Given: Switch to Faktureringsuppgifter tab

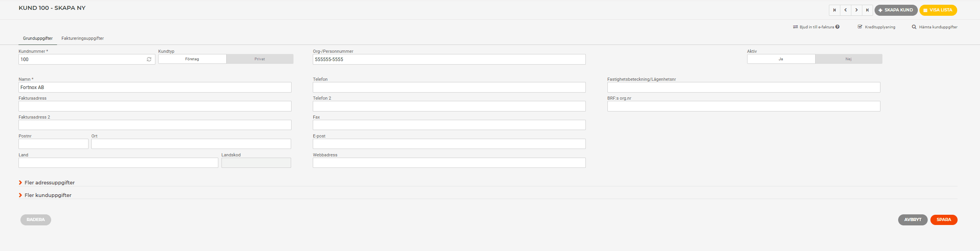Looking at the screenshot, I should click(x=83, y=38).
